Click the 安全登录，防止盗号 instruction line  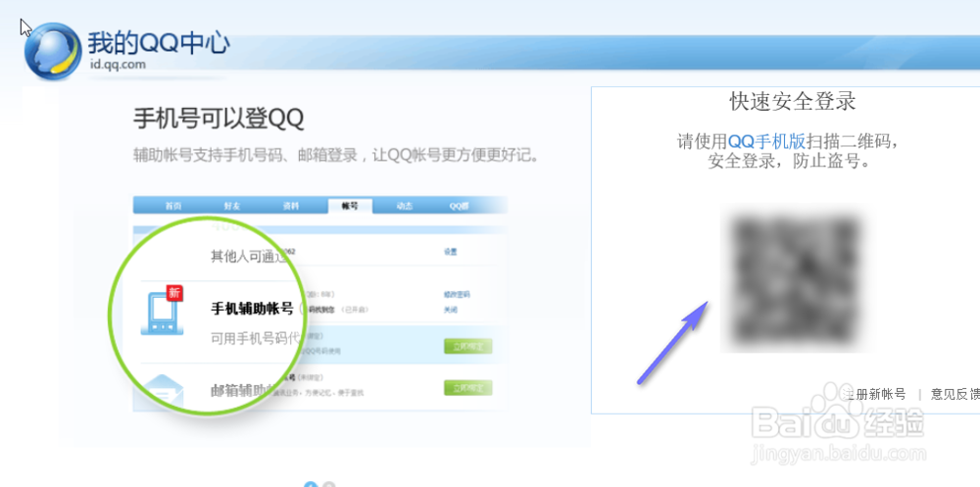789,162
